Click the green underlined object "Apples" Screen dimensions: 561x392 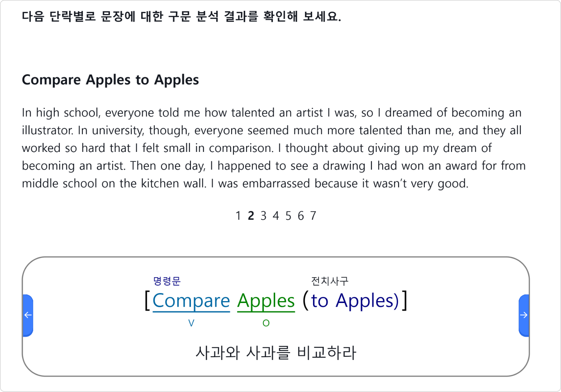click(266, 301)
